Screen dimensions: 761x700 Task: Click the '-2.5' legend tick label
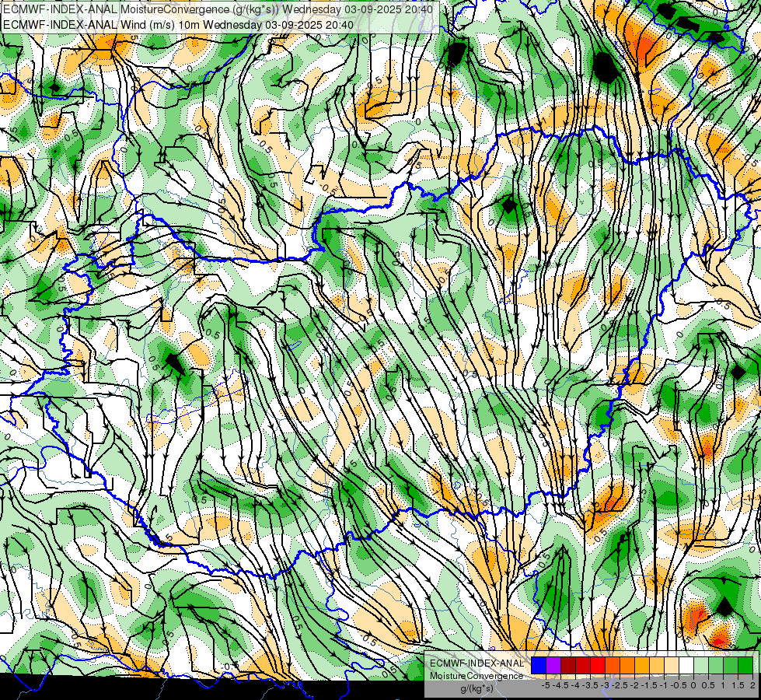pos(620,685)
